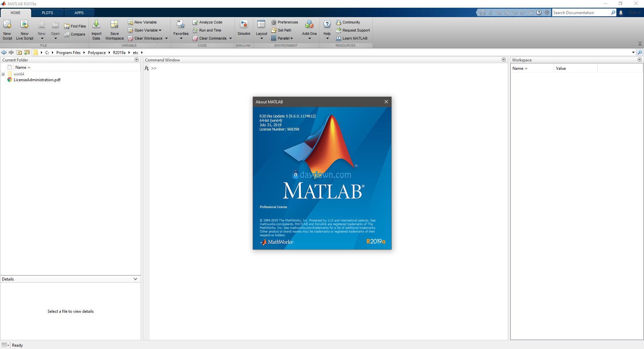Switch to the APPS tab

click(x=79, y=13)
